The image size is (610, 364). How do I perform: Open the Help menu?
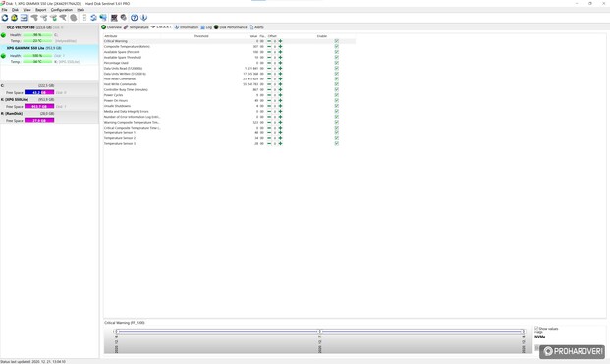click(x=81, y=10)
